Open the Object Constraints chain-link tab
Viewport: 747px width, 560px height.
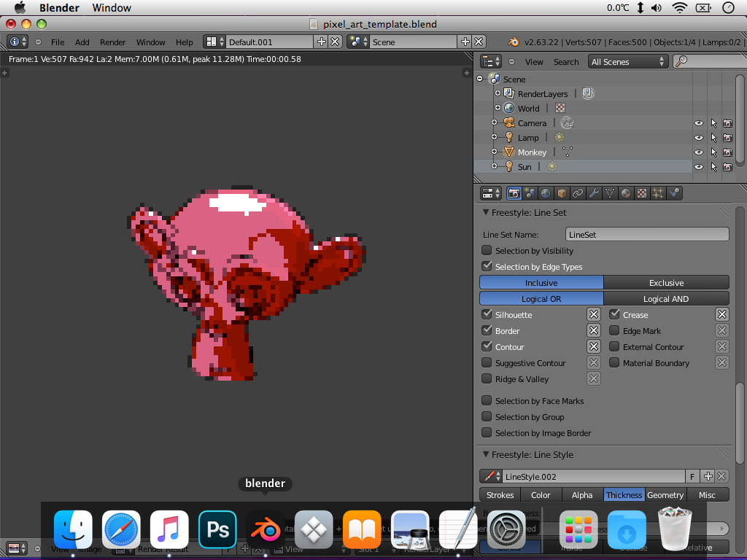coord(578,193)
